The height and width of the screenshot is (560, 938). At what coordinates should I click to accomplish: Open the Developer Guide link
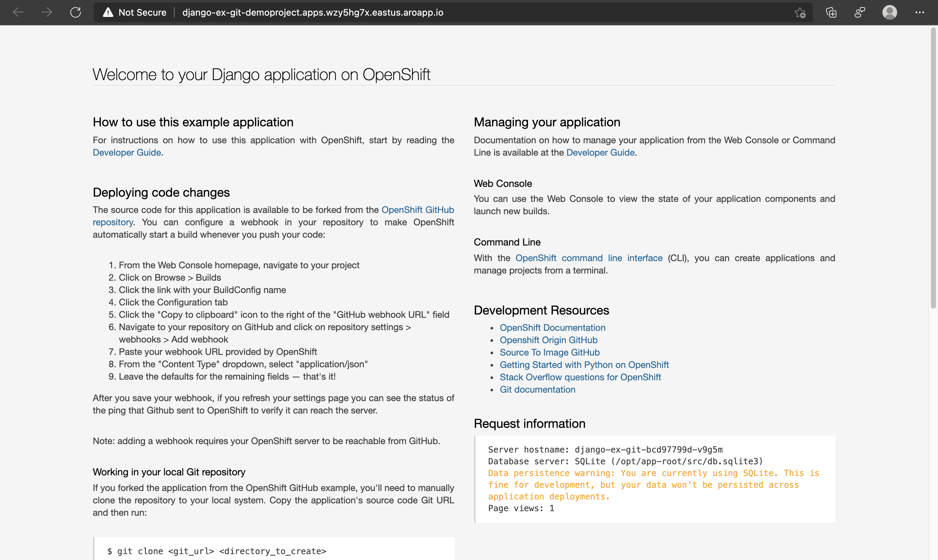point(127,152)
